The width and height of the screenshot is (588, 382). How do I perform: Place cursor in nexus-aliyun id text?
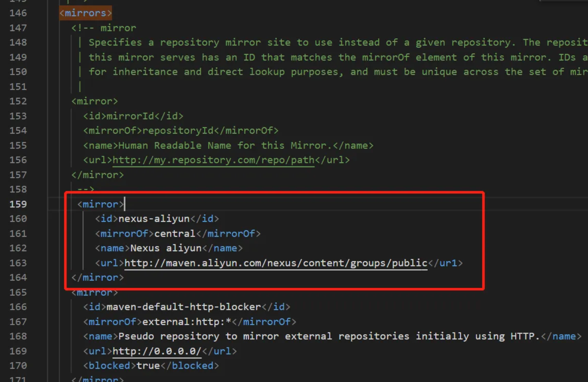pos(154,219)
